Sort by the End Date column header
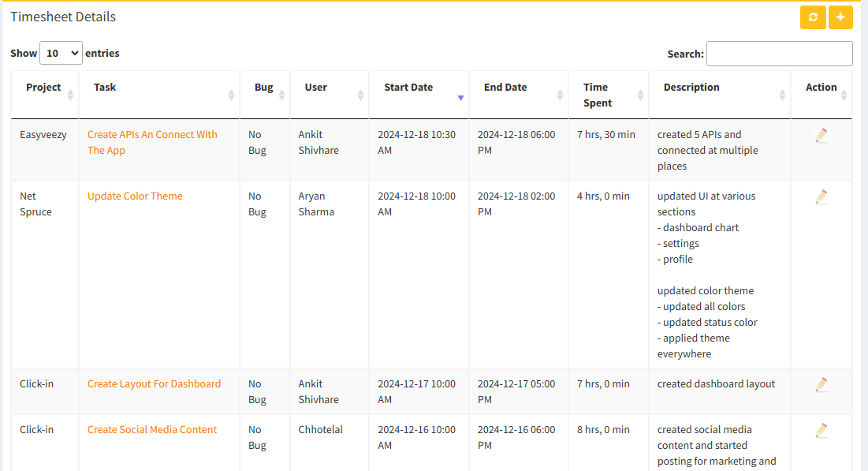The width and height of the screenshot is (868, 471). pyautogui.click(x=505, y=88)
